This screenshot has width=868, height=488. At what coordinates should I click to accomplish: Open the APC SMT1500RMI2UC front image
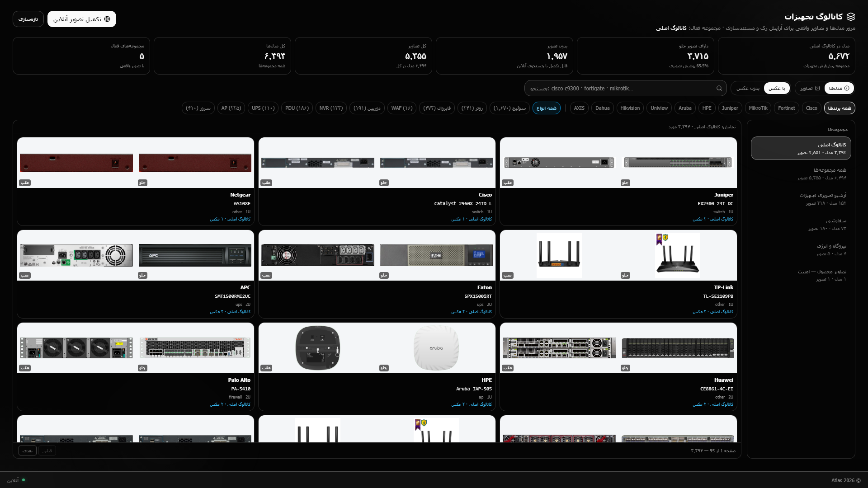coord(195,255)
